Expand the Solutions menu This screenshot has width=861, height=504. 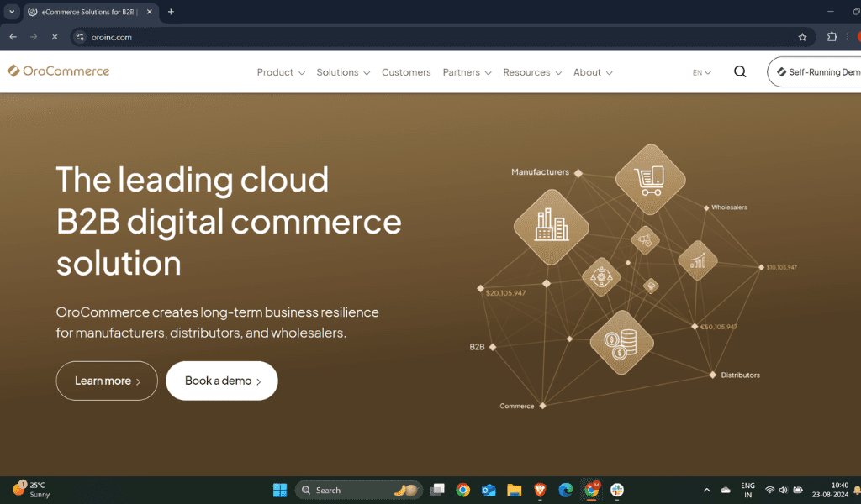(x=343, y=72)
